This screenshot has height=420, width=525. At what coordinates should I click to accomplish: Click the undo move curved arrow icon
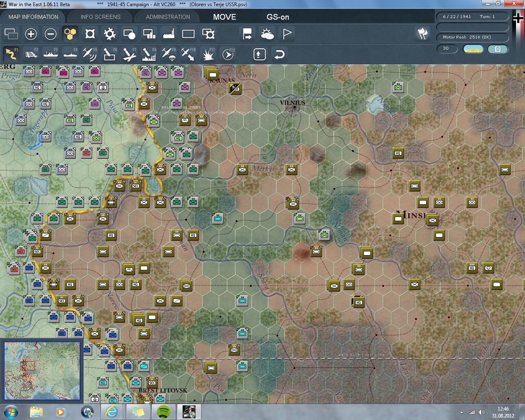tap(279, 54)
